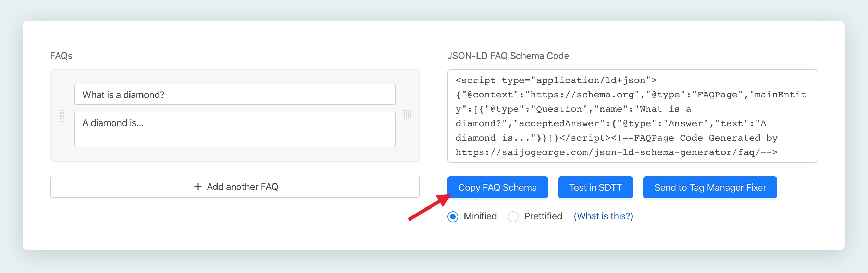The image size is (868, 273).
Task: Click the plus icon for adding FAQ
Action: [x=198, y=187]
